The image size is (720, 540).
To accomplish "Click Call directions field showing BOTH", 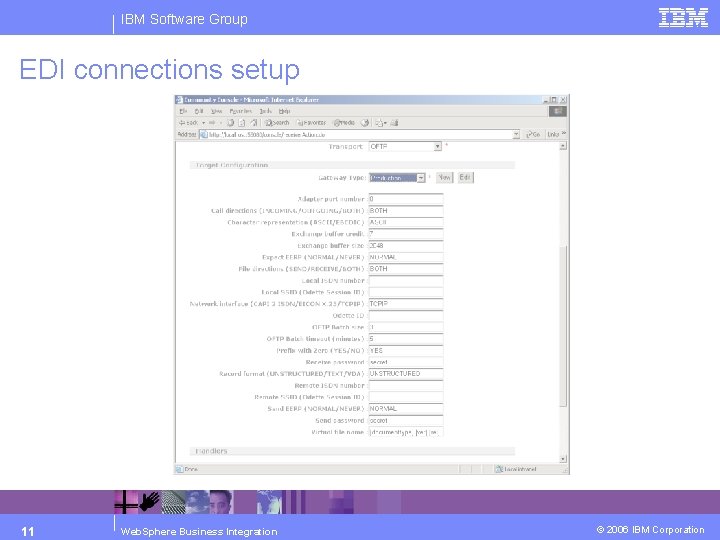I will coord(406,211).
